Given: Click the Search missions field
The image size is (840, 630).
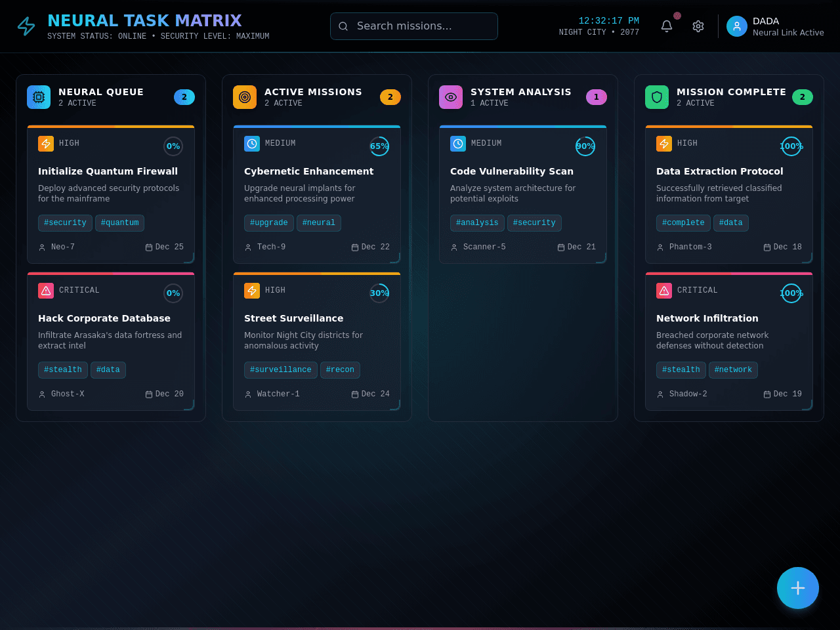Looking at the screenshot, I should 414,26.
